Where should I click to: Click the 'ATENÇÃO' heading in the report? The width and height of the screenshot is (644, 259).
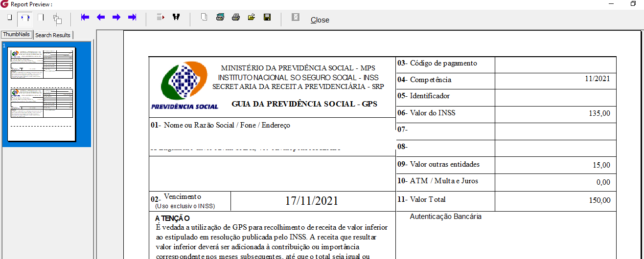(172, 218)
